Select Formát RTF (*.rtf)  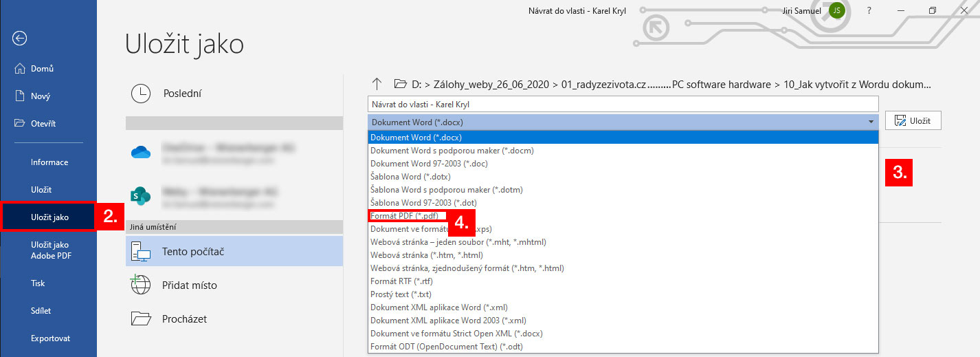623,281
